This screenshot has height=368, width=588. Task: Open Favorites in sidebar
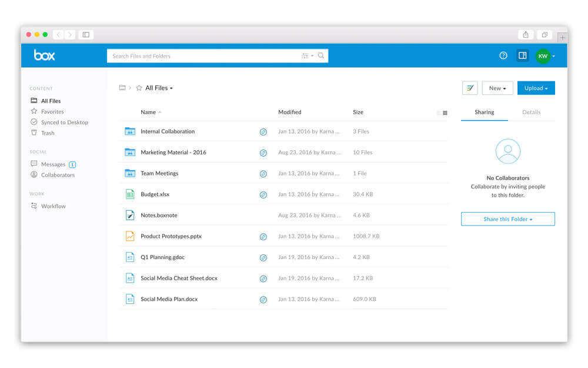47,111
